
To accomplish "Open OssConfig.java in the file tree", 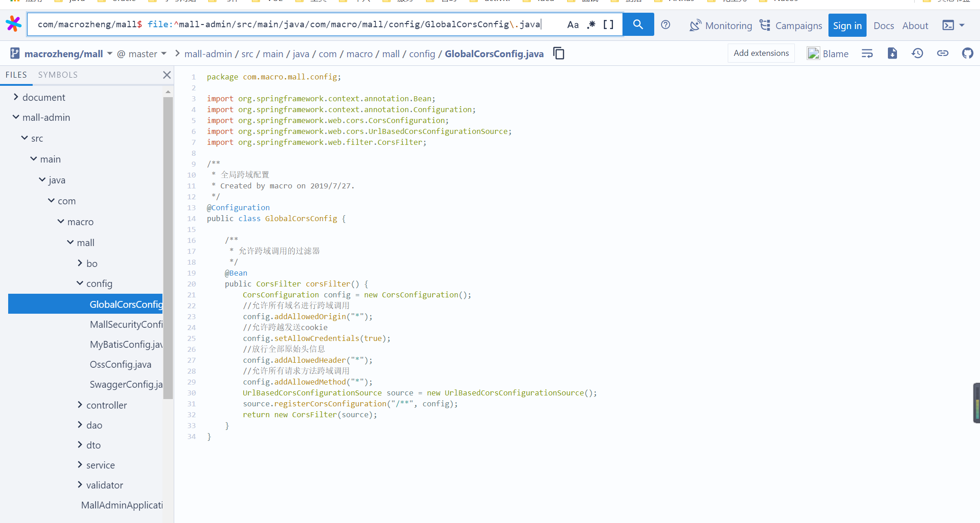I will (x=120, y=364).
